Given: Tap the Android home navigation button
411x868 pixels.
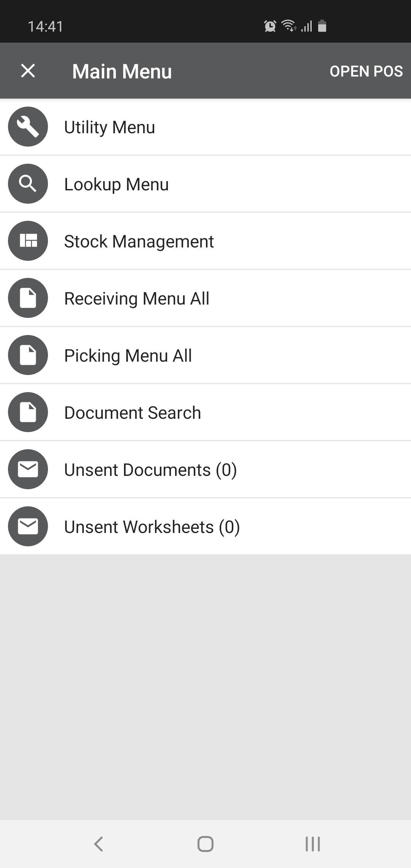Looking at the screenshot, I should [205, 844].
